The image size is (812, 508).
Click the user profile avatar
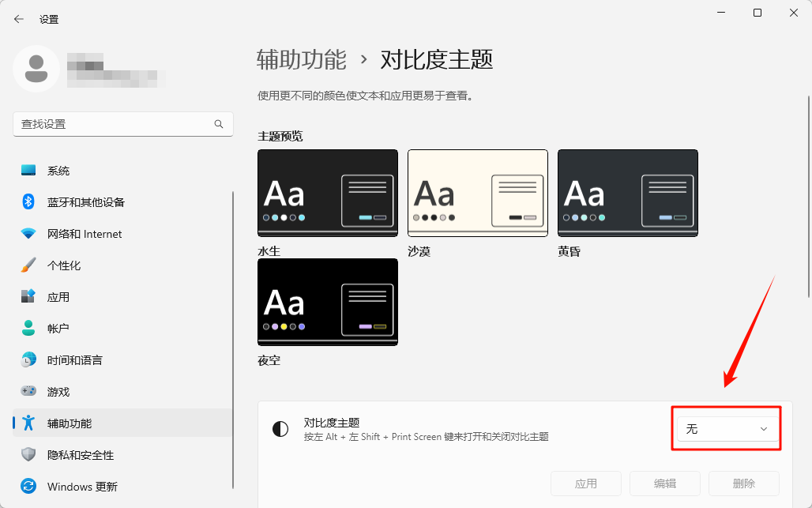coord(36,69)
